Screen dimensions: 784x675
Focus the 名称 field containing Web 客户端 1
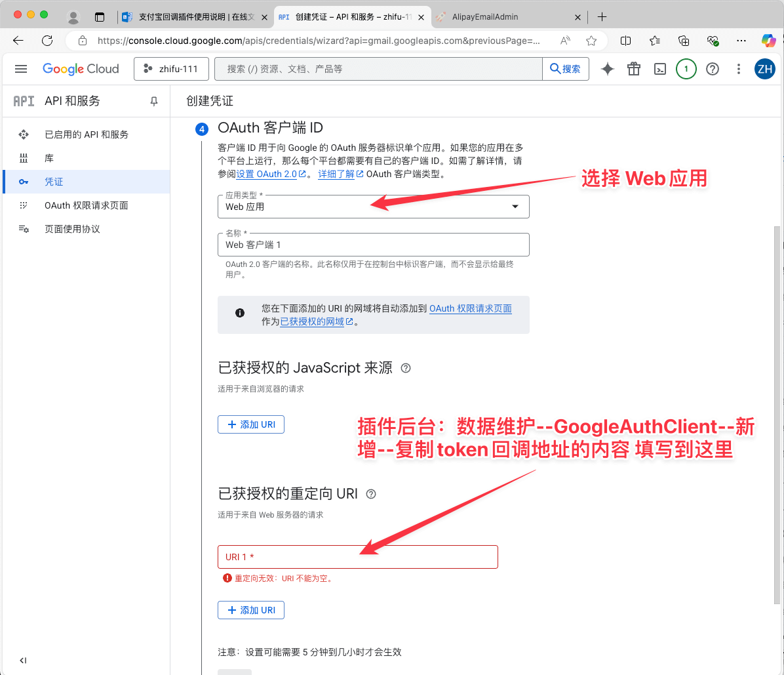pyautogui.click(x=374, y=245)
